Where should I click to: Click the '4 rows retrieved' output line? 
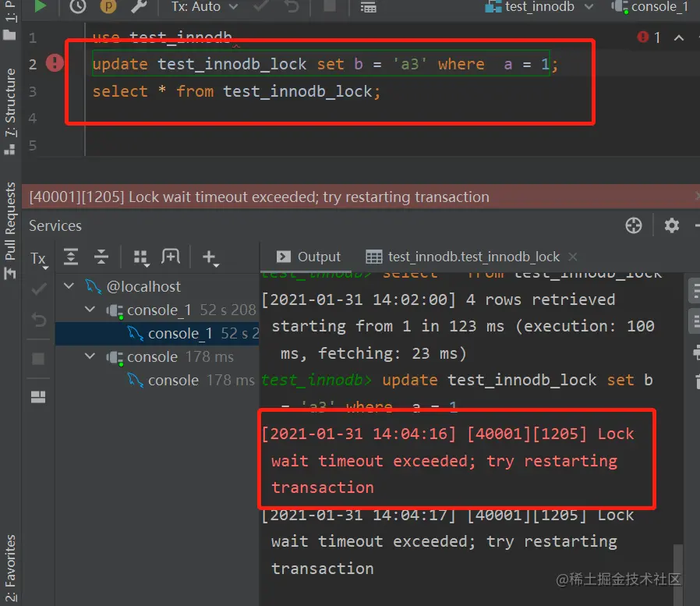pyautogui.click(x=438, y=299)
